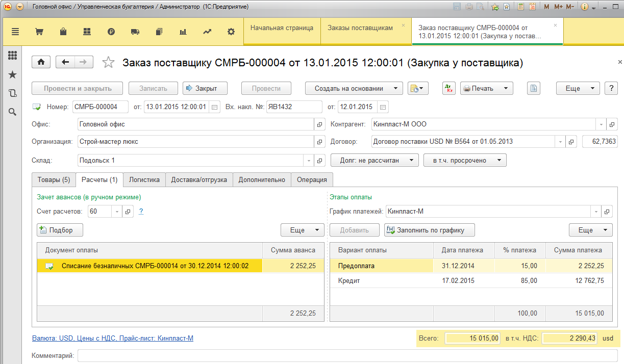Open the calendar in the title bar
This screenshot has width=624, height=364.
[532, 7]
